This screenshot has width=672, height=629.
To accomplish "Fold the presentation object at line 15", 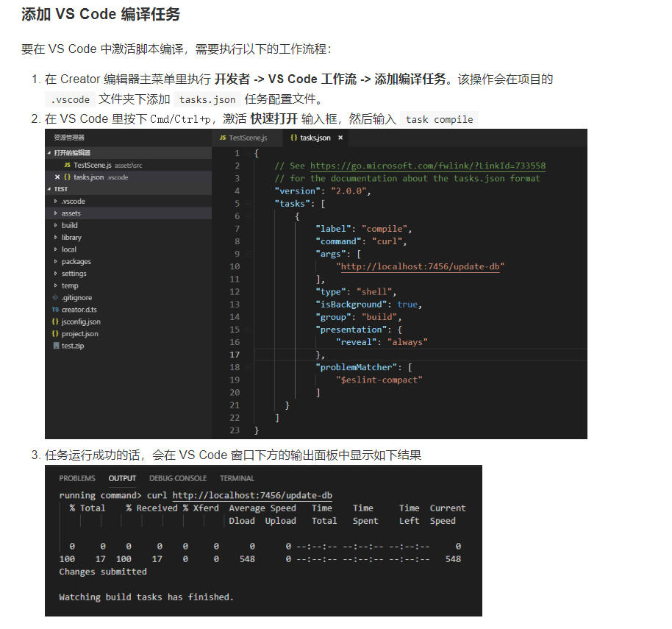I will point(248,330).
